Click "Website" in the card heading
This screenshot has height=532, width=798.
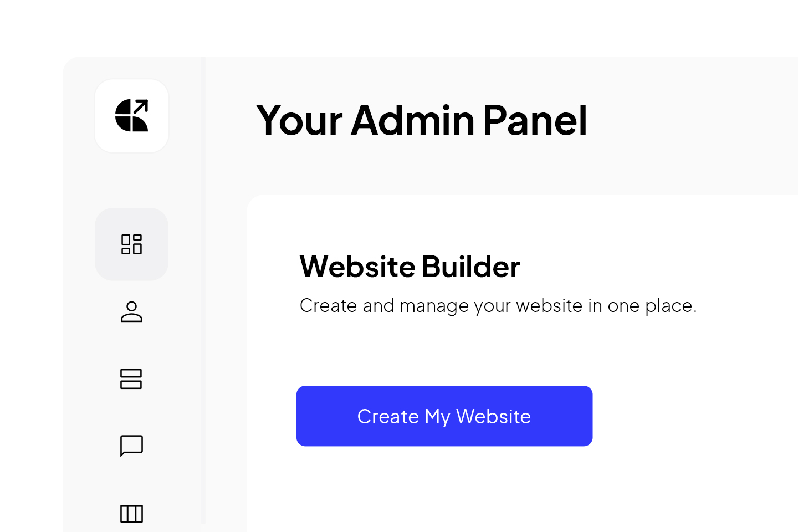click(357, 267)
